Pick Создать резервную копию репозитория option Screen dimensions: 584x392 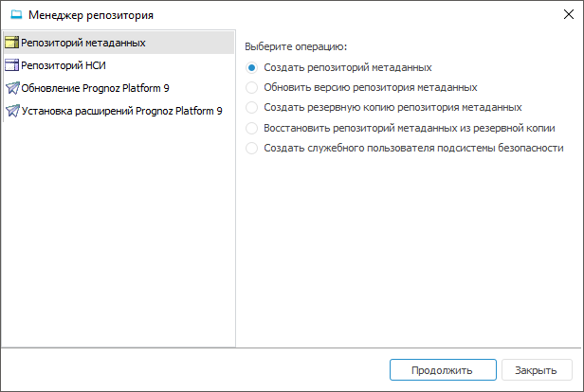click(251, 108)
